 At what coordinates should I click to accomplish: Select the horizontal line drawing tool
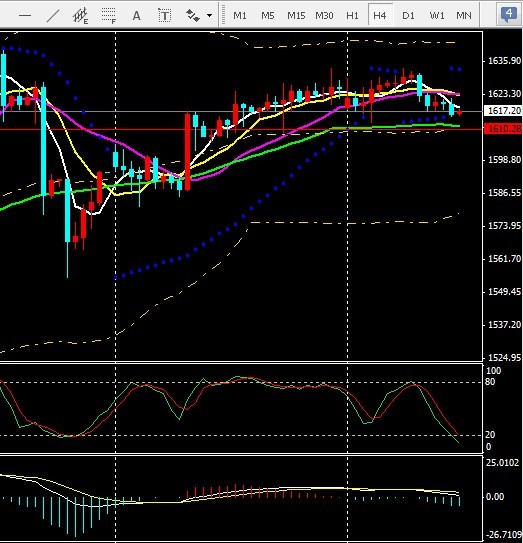pyautogui.click(x=25, y=15)
